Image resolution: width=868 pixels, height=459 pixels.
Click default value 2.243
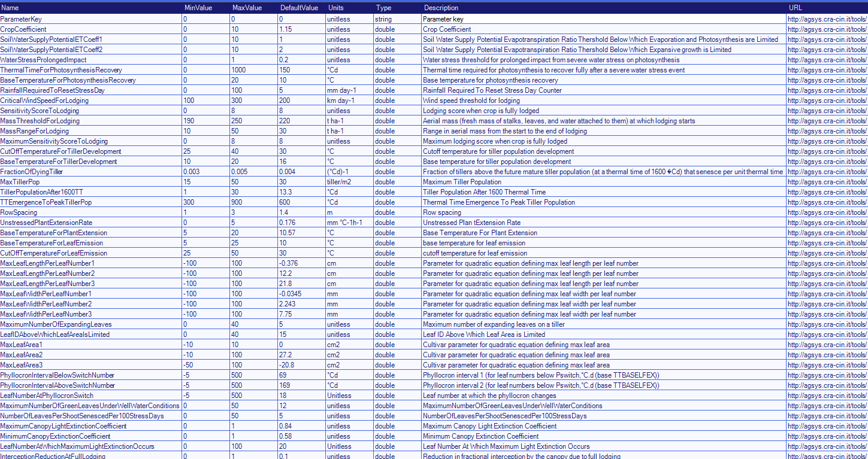(302, 304)
